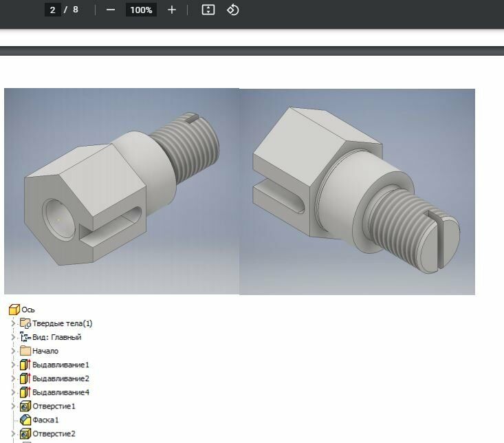Click the Начало folder icon
Screen dimensions: 504x443
[25, 351]
